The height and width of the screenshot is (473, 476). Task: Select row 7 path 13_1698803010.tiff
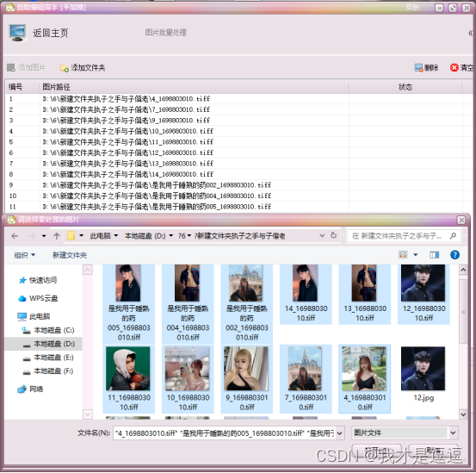coord(127,164)
